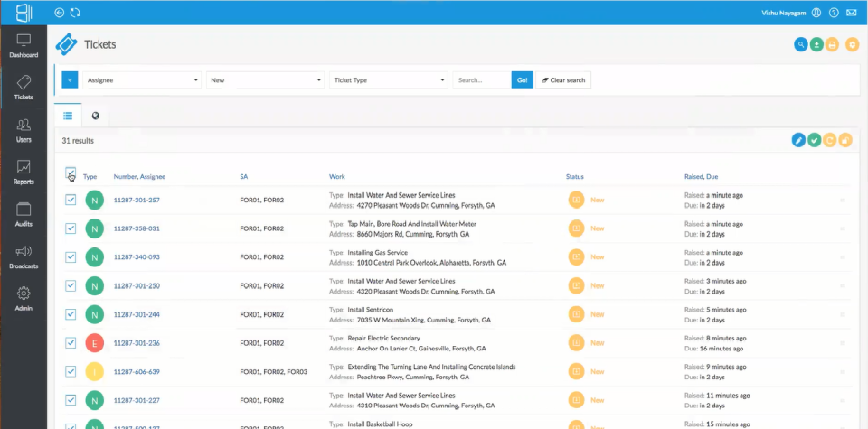Open the row menu for ticket 11287-301-244
Viewport: 868px width, 429px height.
click(843, 314)
